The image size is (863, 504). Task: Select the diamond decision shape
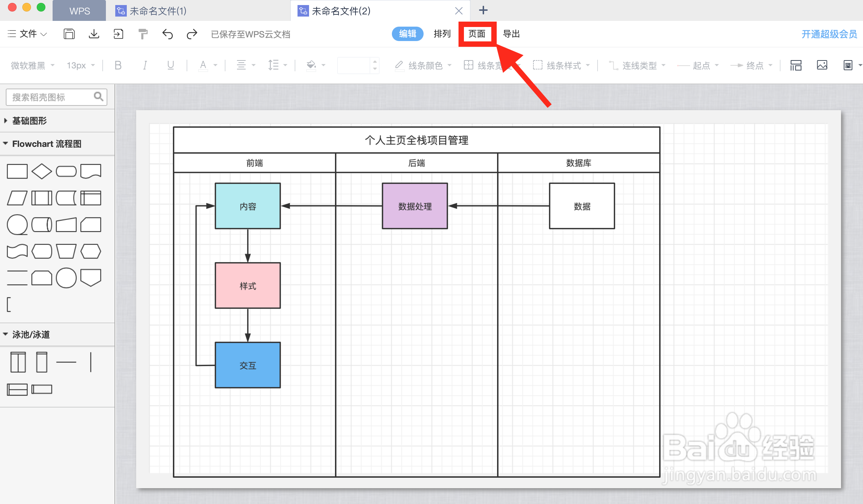[x=42, y=171]
